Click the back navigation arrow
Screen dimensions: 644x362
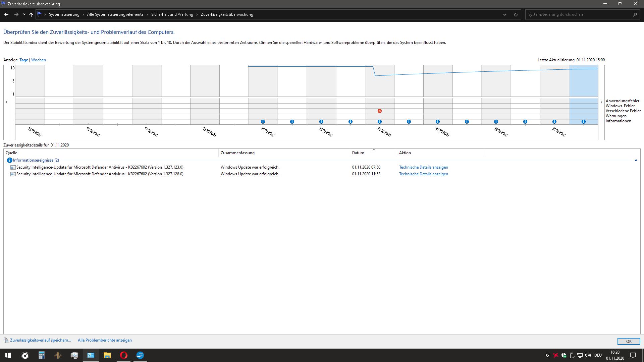pos(6,14)
